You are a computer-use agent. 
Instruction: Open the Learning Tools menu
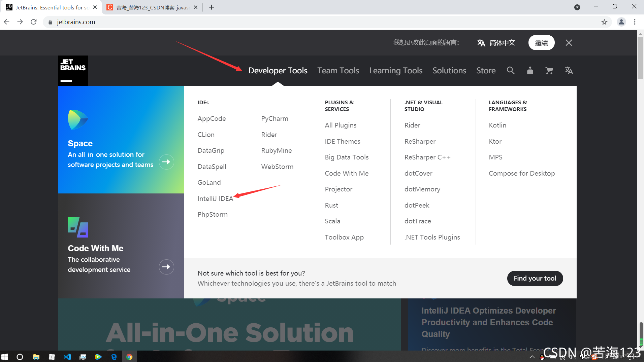[x=396, y=71]
